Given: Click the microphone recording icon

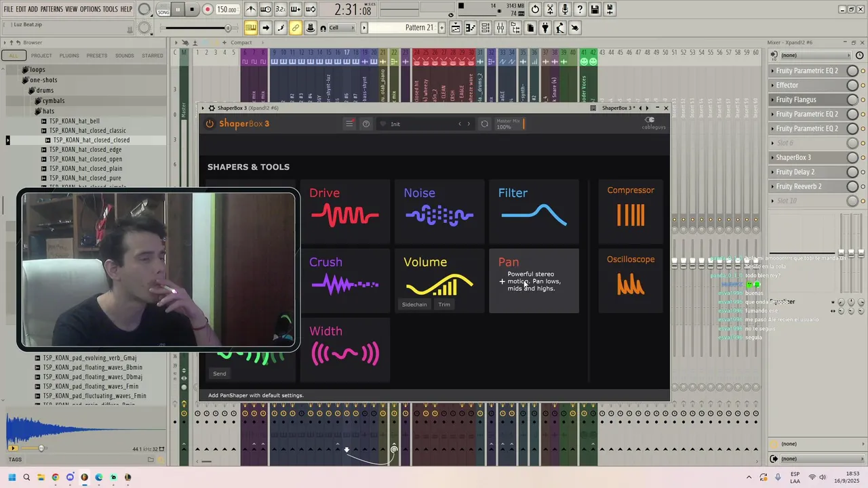Looking at the screenshot, I should tap(565, 9).
